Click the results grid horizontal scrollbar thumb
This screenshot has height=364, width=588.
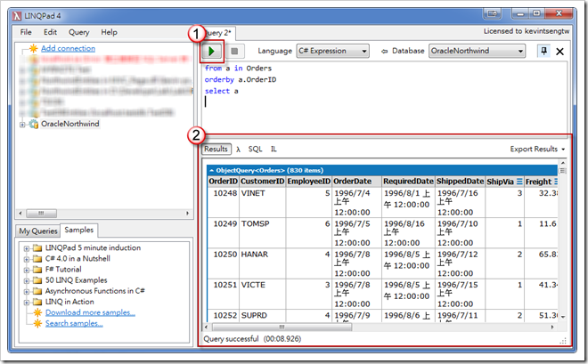282,327
